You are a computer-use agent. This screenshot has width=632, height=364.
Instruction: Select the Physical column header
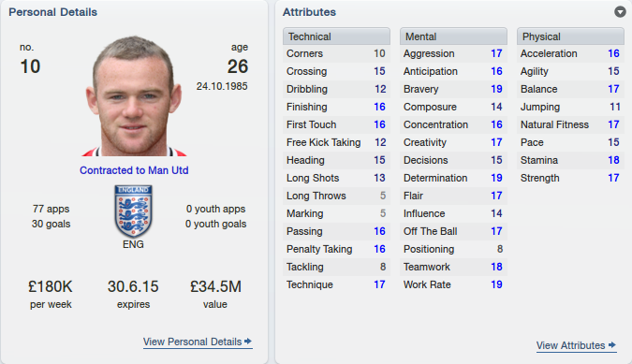point(570,36)
